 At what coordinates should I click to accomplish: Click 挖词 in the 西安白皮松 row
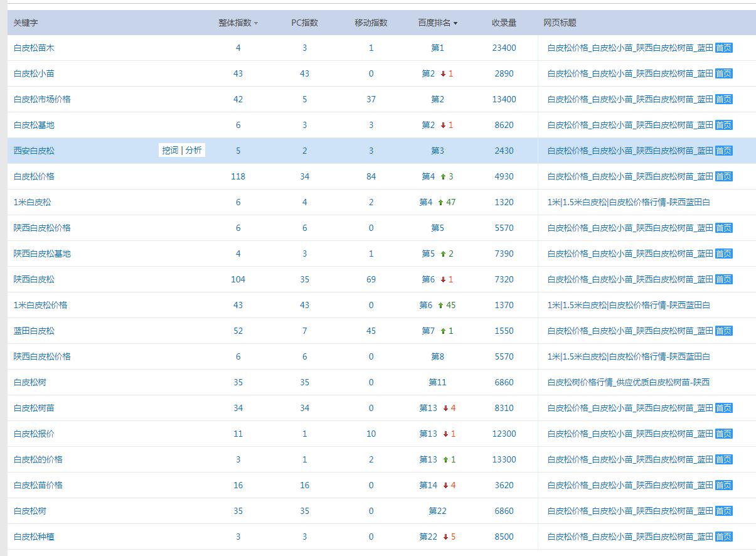click(170, 151)
